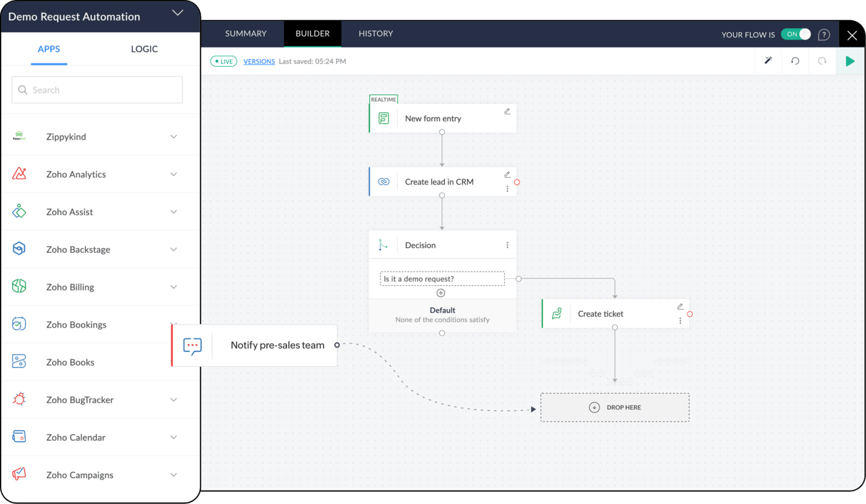This screenshot has width=866, height=504.
Task: Click the redo arrow icon
Action: (x=822, y=61)
